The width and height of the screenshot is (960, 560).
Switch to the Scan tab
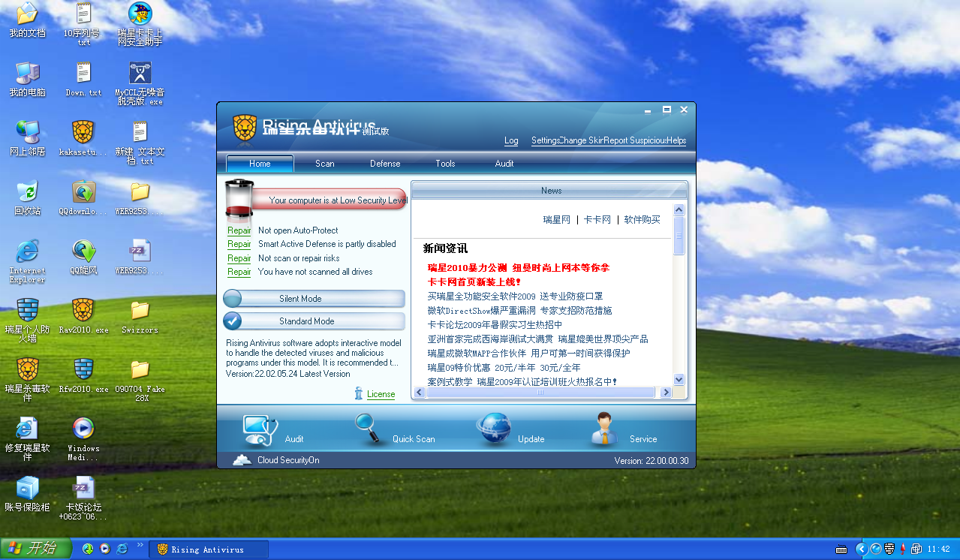[325, 164]
